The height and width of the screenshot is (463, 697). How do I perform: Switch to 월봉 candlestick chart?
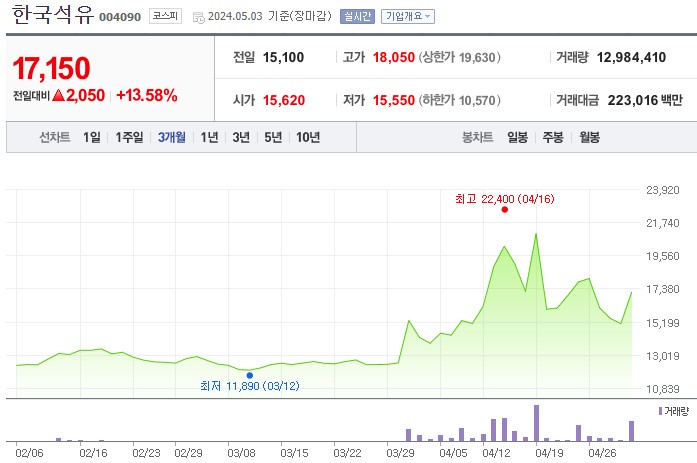(x=589, y=137)
